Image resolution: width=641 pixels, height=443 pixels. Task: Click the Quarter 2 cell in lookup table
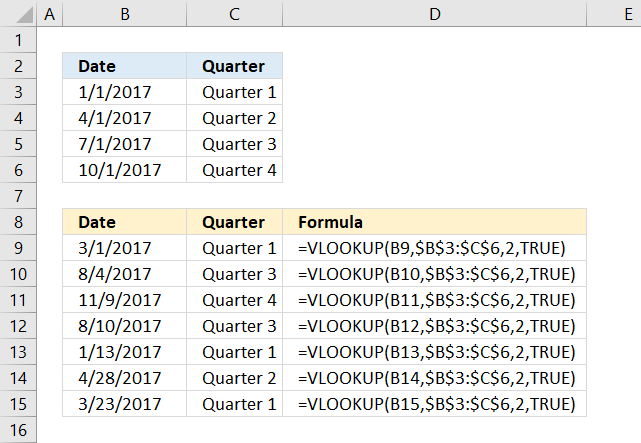pos(234,118)
